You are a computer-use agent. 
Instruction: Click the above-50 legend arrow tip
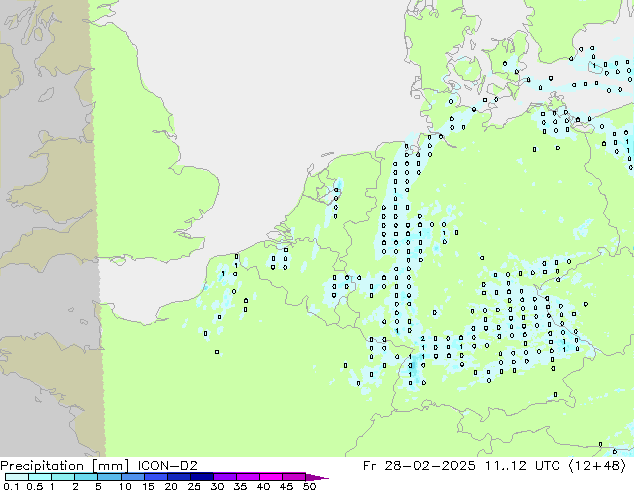click(317, 477)
